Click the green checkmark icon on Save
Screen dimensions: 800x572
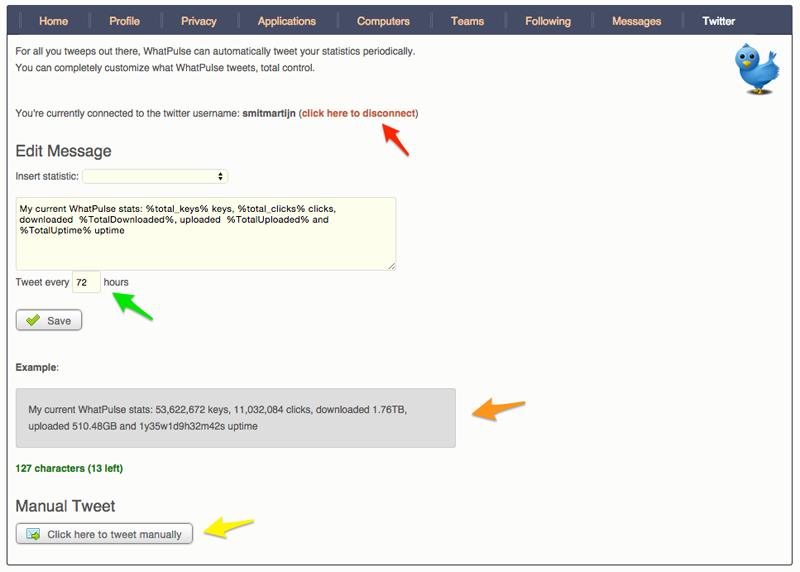pyautogui.click(x=33, y=320)
